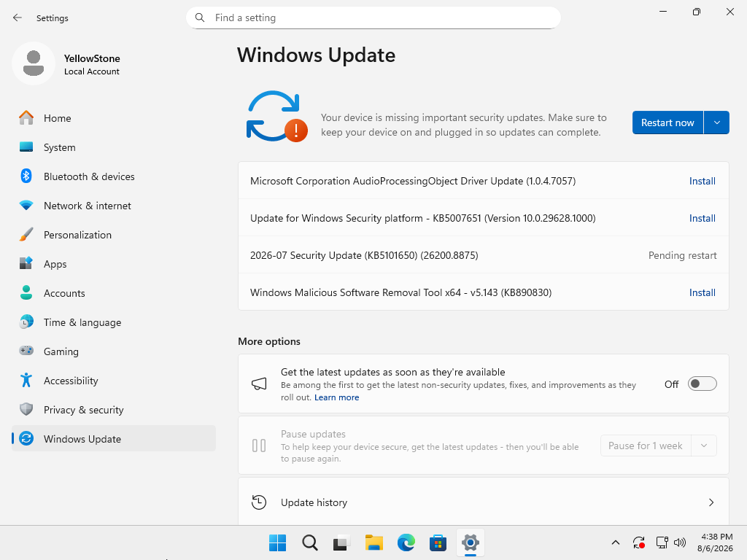Click the More options section label
Screen dimensions: 747x560
tap(269, 341)
